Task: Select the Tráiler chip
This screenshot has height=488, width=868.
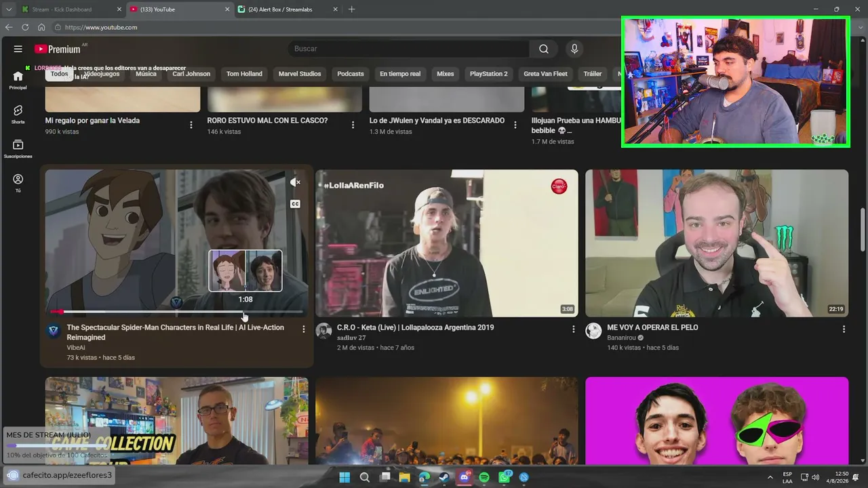Action: point(593,74)
